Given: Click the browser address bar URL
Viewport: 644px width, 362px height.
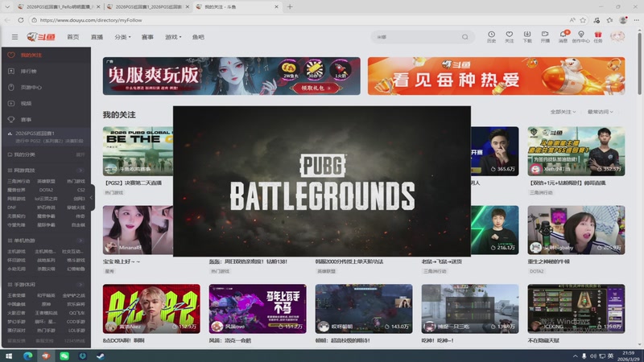Looking at the screenshot, I should [91, 20].
